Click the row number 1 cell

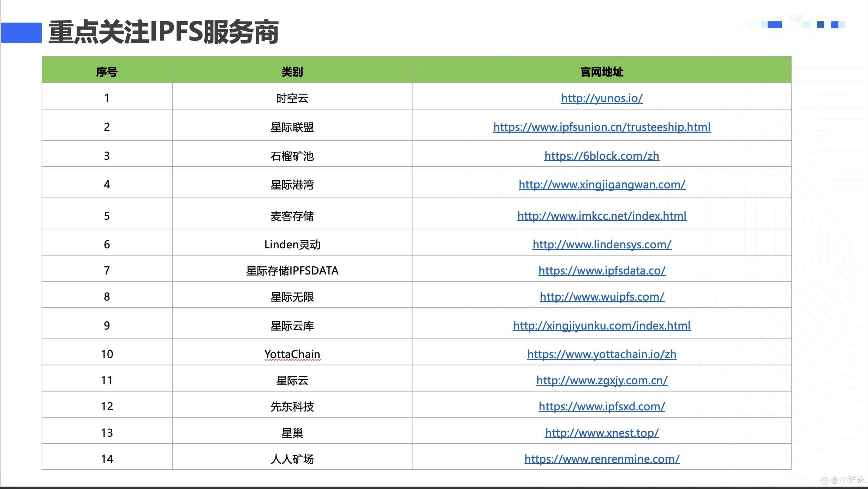pos(107,96)
